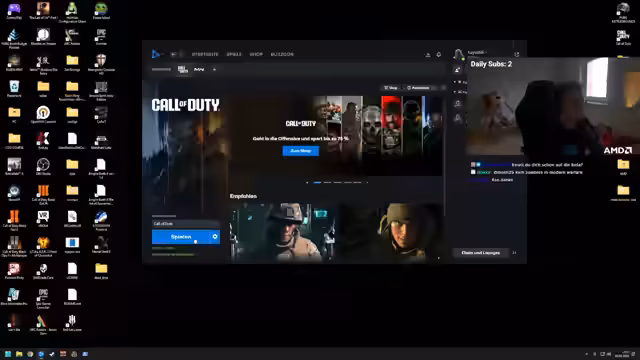Open the STARTSEITE tab

(x=205, y=54)
